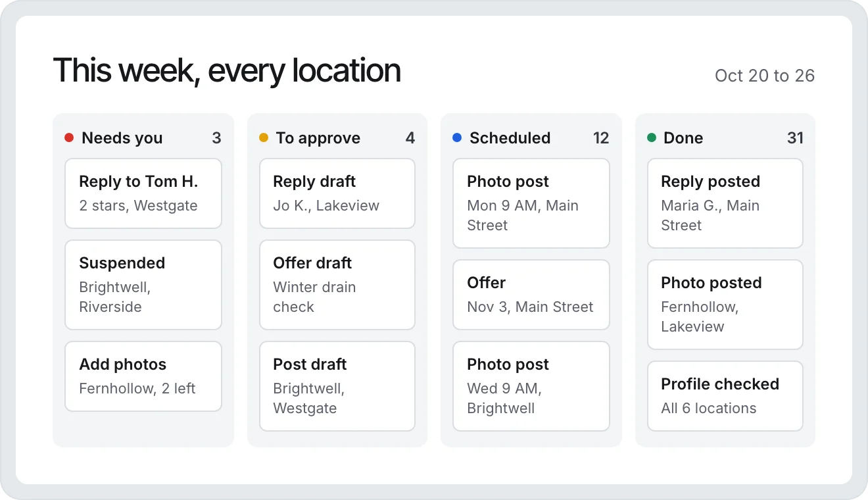Click the orange dot beside To approve
This screenshot has height=500, width=868.
(x=264, y=137)
